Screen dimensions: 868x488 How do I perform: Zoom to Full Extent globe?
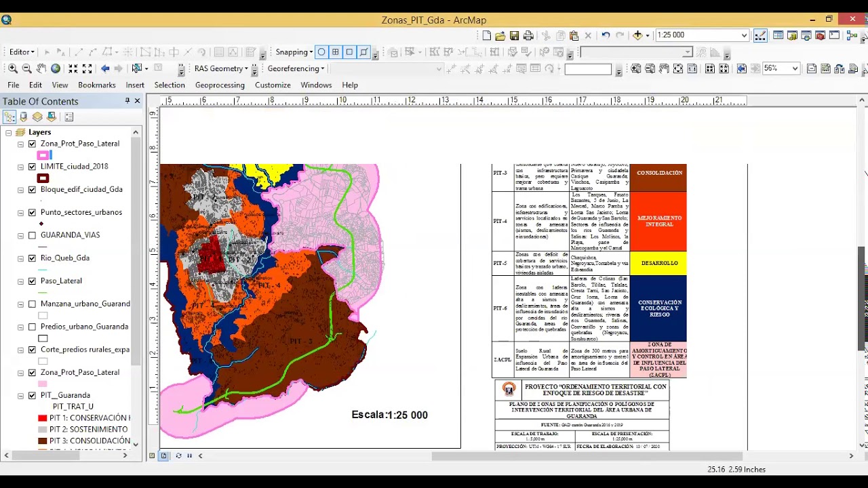pyautogui.click(x=56, y=68)
